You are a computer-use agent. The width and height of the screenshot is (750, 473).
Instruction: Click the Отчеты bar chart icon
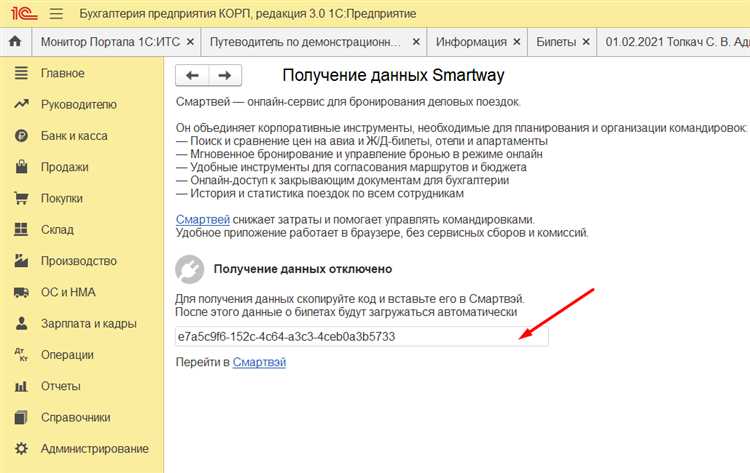(x=21, y=386)
